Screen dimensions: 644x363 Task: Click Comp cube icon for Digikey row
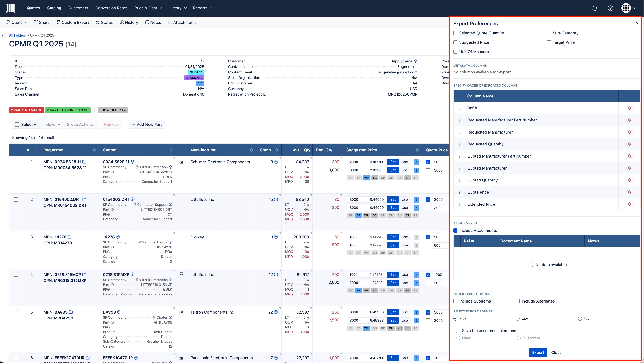tap(276, 237)
